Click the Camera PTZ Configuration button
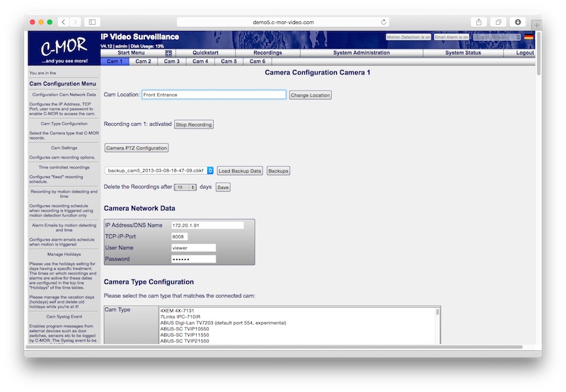566x392 pixels. [137, 148]
